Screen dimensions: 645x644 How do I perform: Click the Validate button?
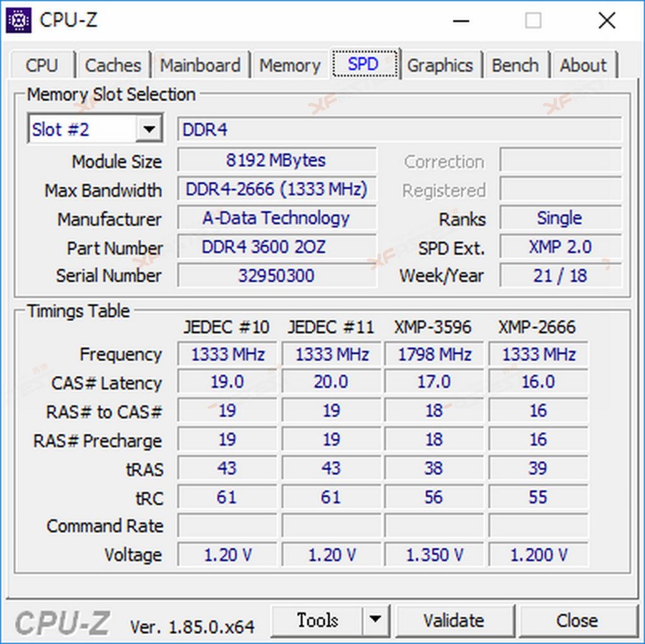[454, 620]
